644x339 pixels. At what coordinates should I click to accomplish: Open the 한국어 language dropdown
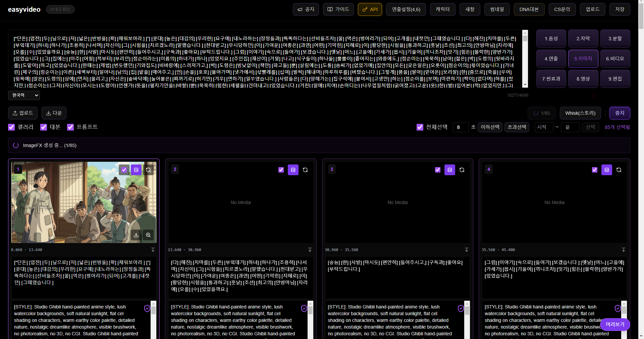click(x=24, y=95)
